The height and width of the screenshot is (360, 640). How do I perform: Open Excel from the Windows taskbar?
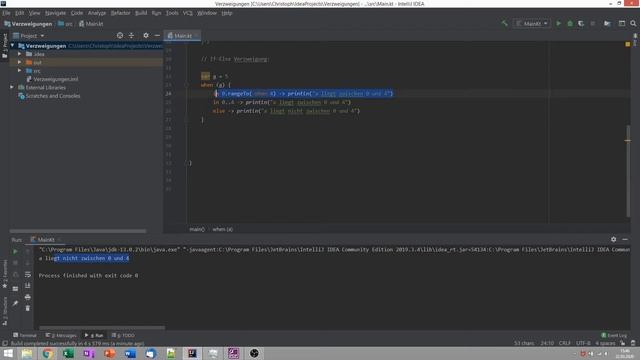(68, 353)
